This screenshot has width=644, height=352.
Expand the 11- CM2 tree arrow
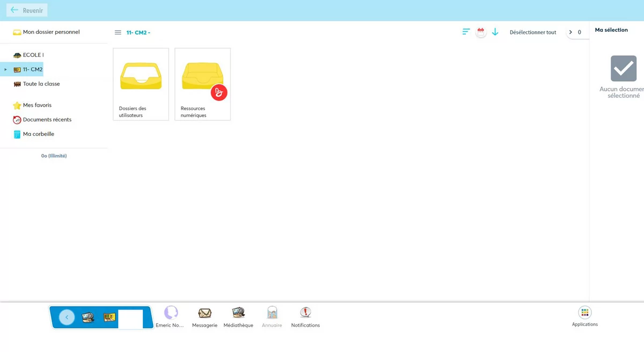click(x=5, y=69)
